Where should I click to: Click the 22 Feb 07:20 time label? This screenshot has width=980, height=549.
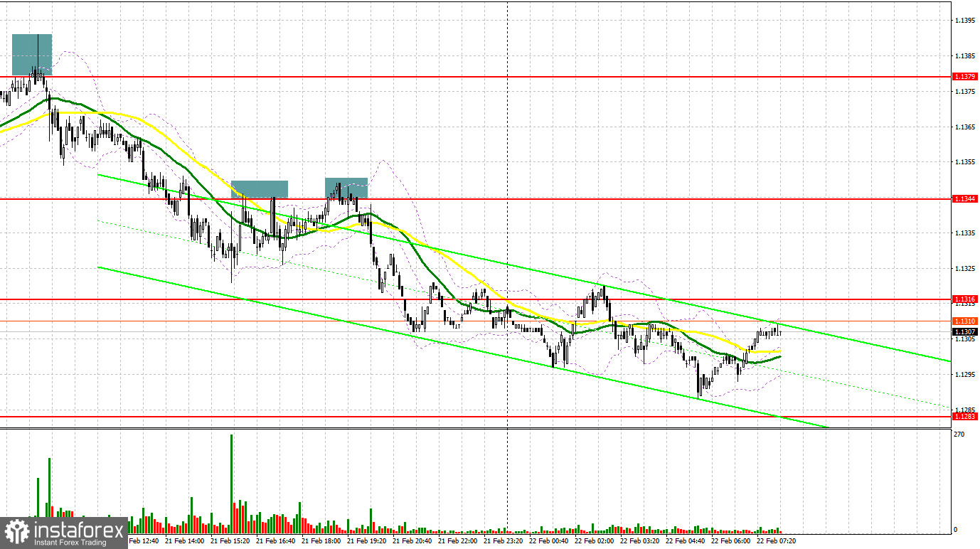776,540
